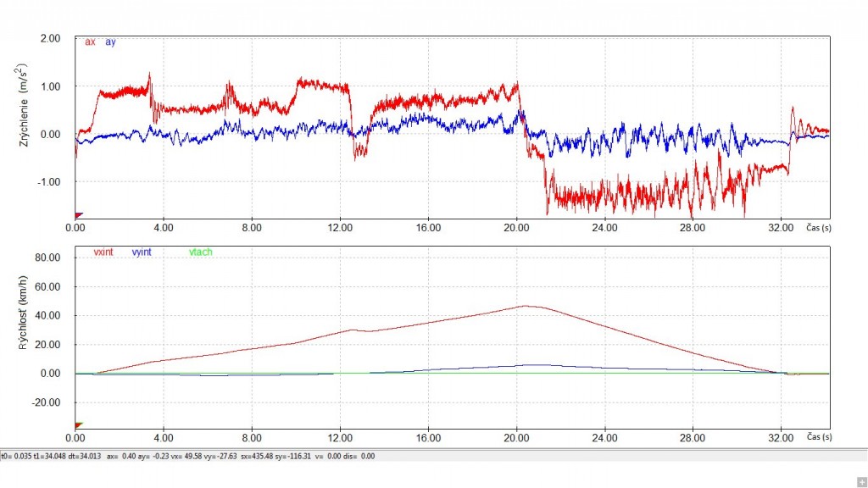Click the 'vxint' legend label
This screenshot has height=488, width=868.
pos(103,252)
